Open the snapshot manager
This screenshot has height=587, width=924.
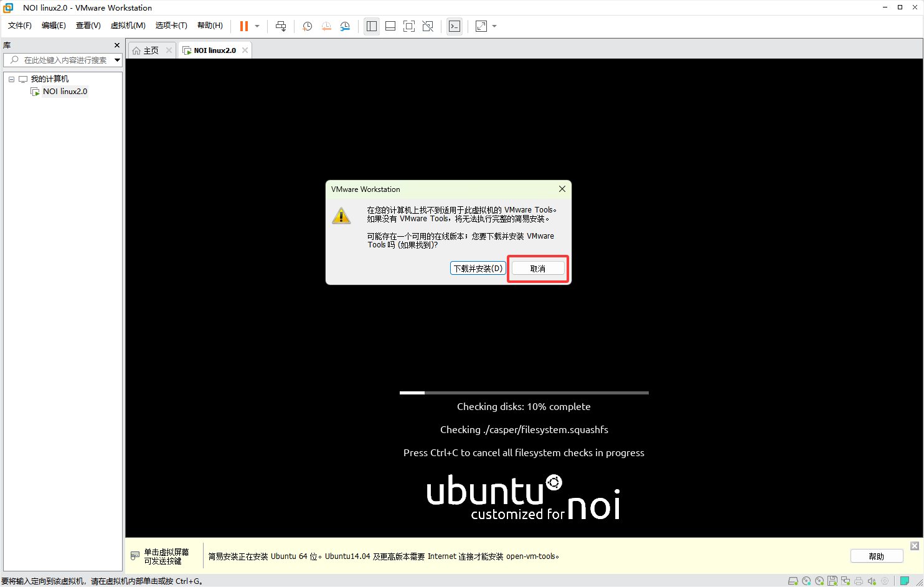pyautogui.click(x=345, y=26)
